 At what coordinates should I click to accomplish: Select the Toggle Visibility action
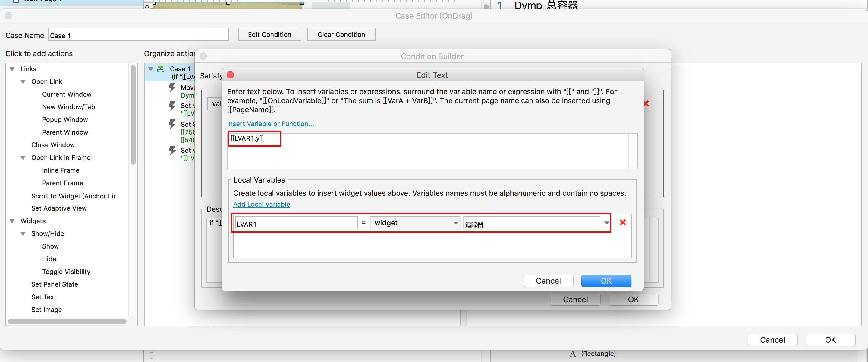(x=66, y=271)
